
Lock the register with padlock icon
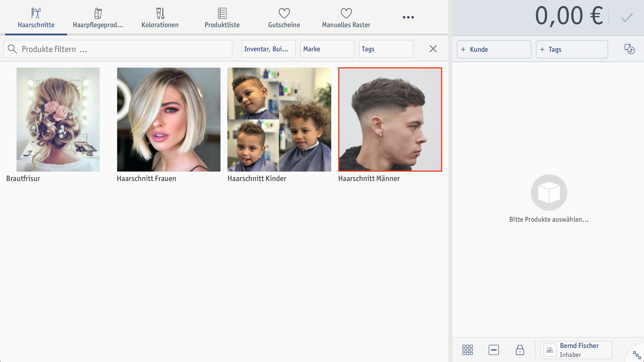coord(520,350)
